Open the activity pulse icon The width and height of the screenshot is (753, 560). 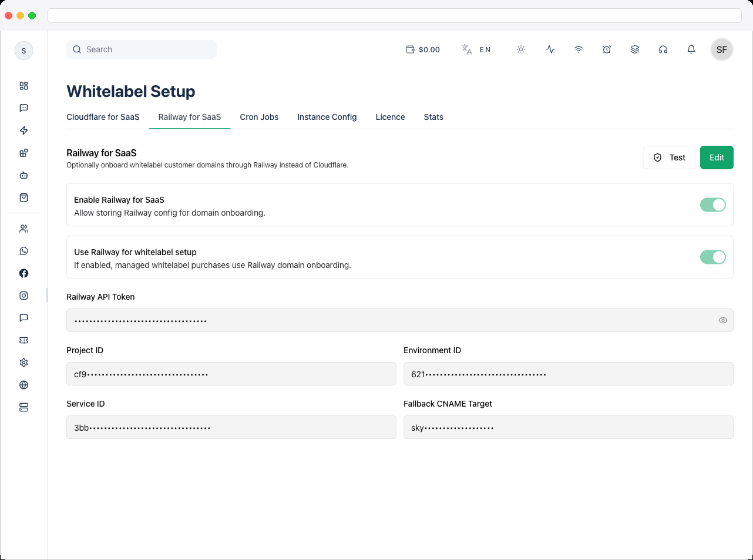click(x=550, y=49)
